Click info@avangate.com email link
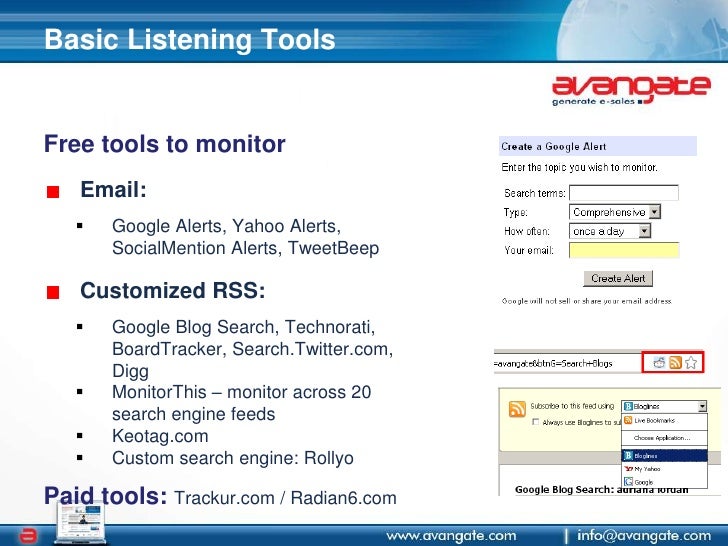Image resolution: width=728 pixels, height=546 pixels. coord(644,536)
